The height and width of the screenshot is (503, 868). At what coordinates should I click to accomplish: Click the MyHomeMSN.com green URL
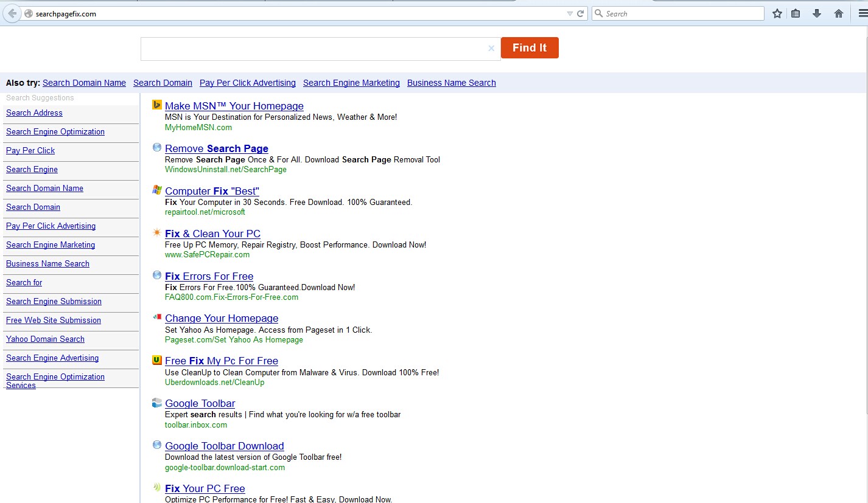198,128
